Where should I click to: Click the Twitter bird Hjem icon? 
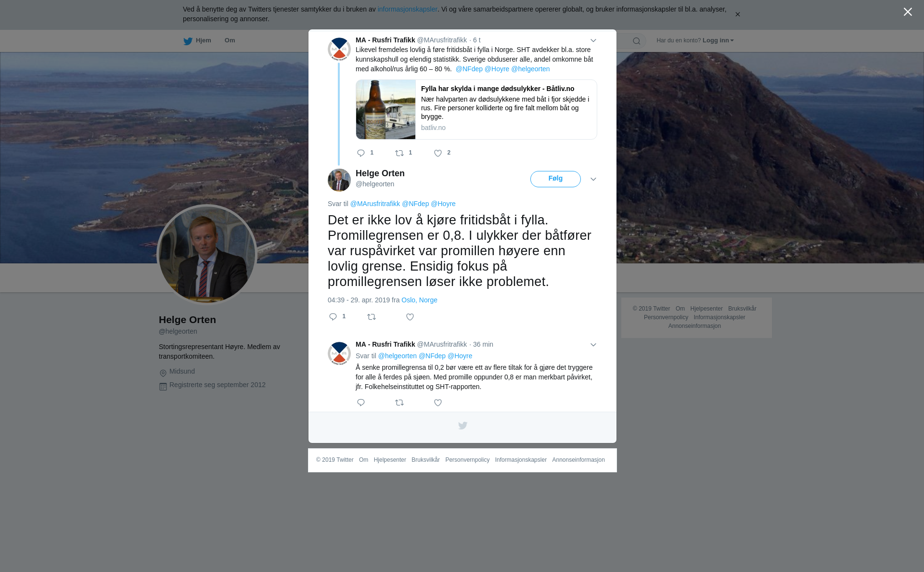(188, 41)
